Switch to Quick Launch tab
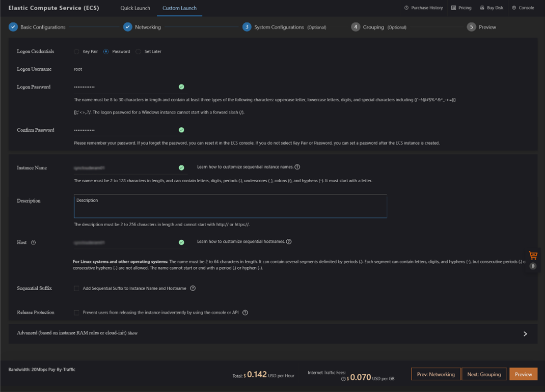This screenshot has width=545, height=392. point(135,8)
